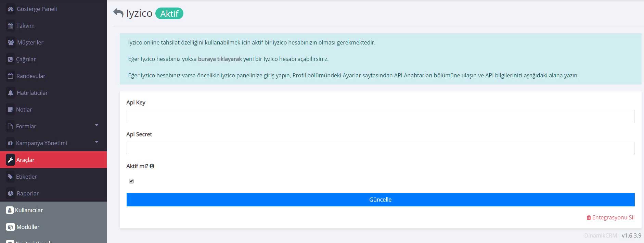Click the Iyzico page title
Screen dimensions: 644x243
point(139,13)
